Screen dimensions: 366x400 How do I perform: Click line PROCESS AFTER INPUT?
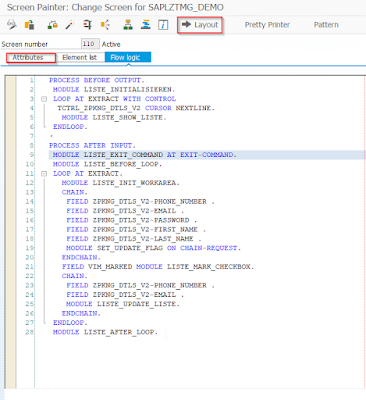pos(92,146)
